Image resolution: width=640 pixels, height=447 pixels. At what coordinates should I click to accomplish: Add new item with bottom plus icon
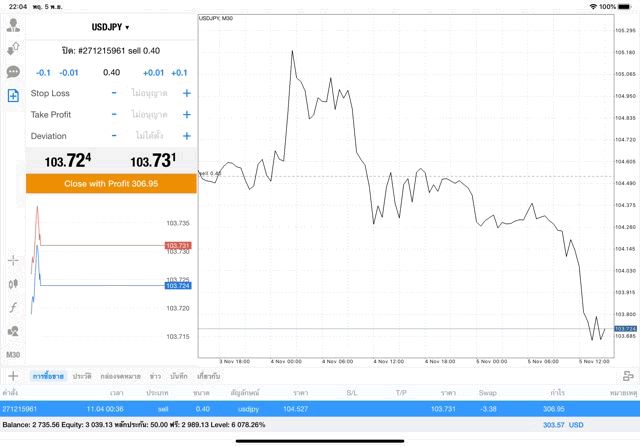pyautogui.click(x=13, y=376)
